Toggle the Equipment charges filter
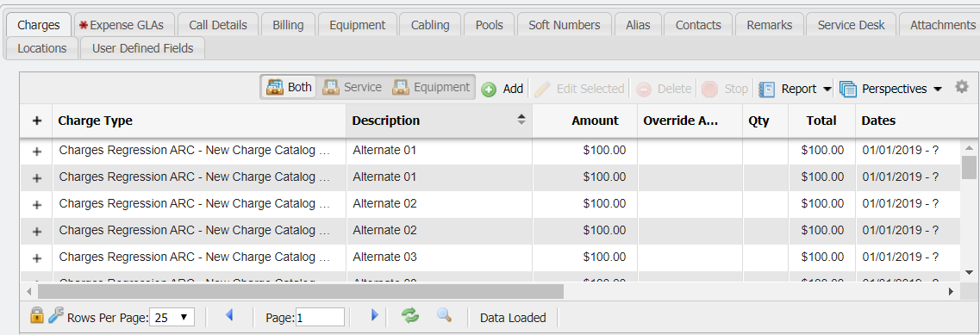 point(431,87)
